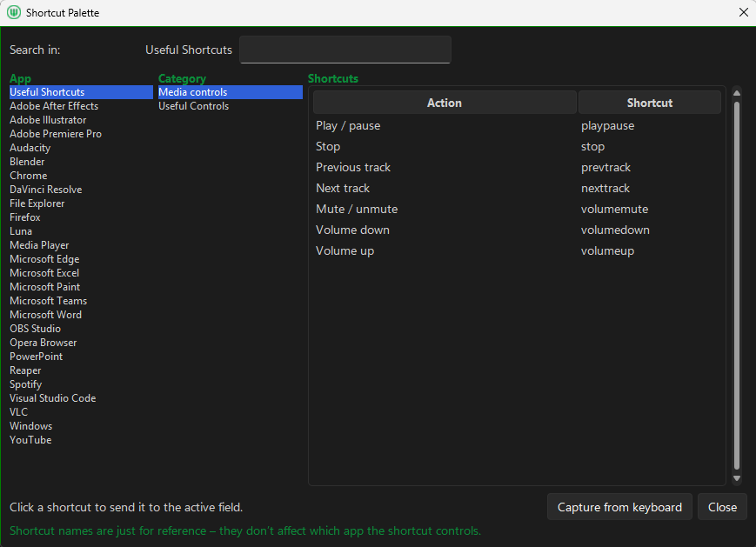This screenshot has height=547, width=756.
Task: Select VLC in the App list
Action: pos(19,413)
